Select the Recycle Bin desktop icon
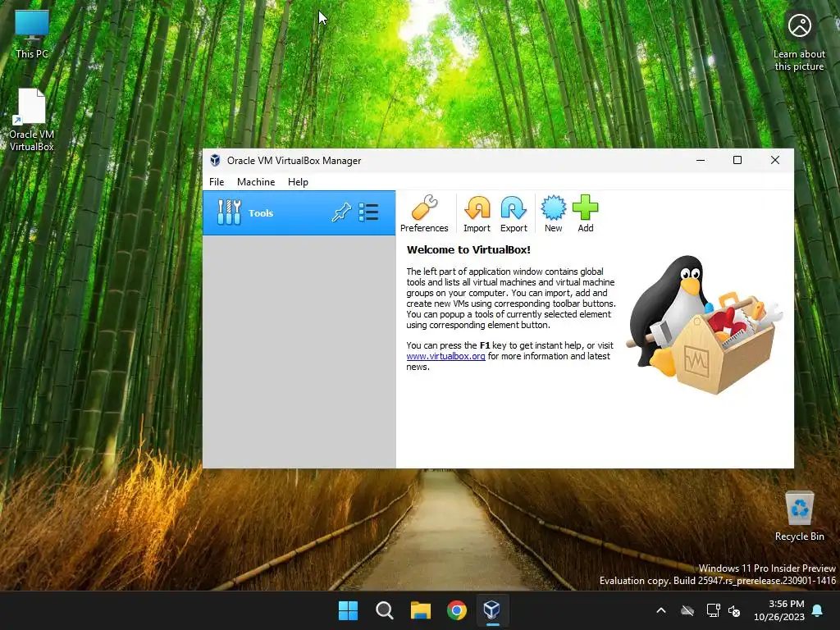The image size is (840, 630). pyautogui.click(x=799, y=517)
